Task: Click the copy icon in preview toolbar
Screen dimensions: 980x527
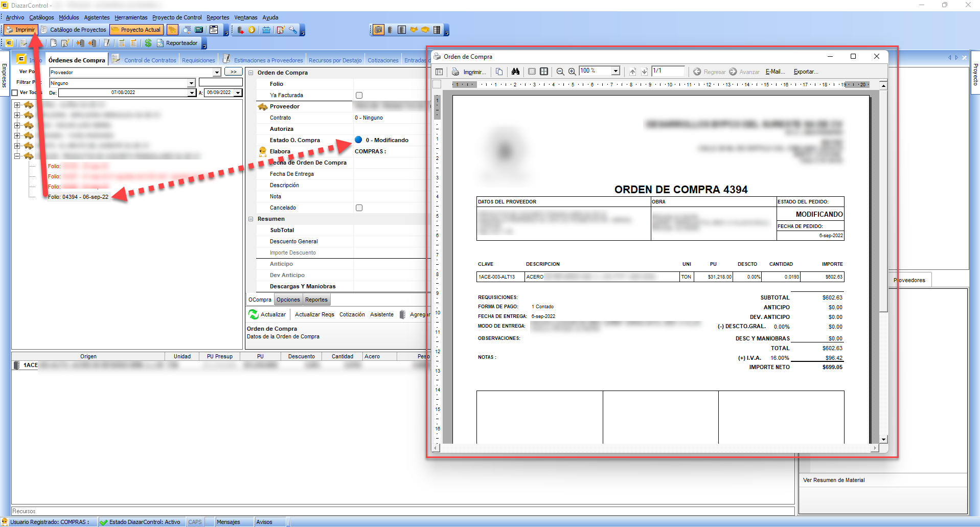Action: [499, 72]
